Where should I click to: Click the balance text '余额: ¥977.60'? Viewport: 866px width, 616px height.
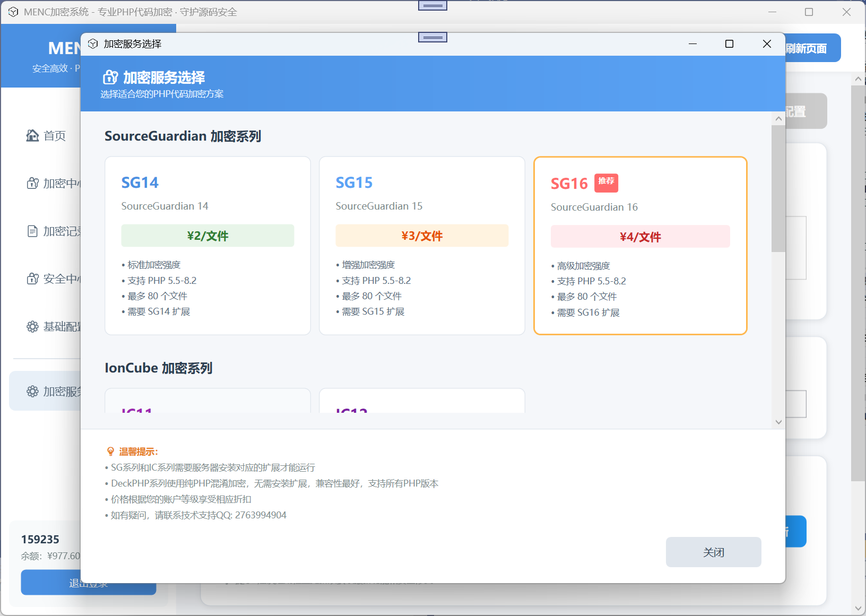pyautogui.click(x=50, y=556)
